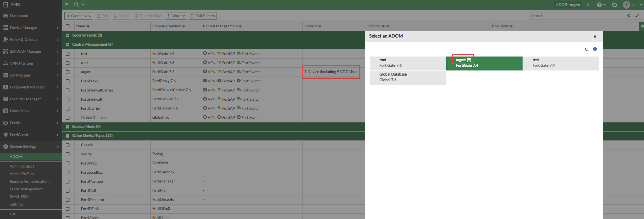This screenshot has height=219, width=644.
Task: Open the ADOMs submenu item
Action: pyautogui.click(x=31, y=157)
